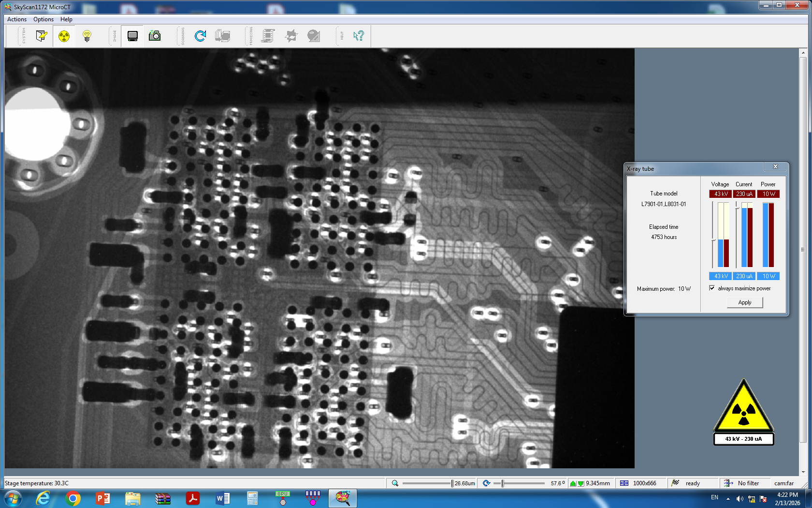Image resolution: width=812 pixels, height=508 pixels.
Task: Click the green up arrow stage button
Action: click(573, 483)
